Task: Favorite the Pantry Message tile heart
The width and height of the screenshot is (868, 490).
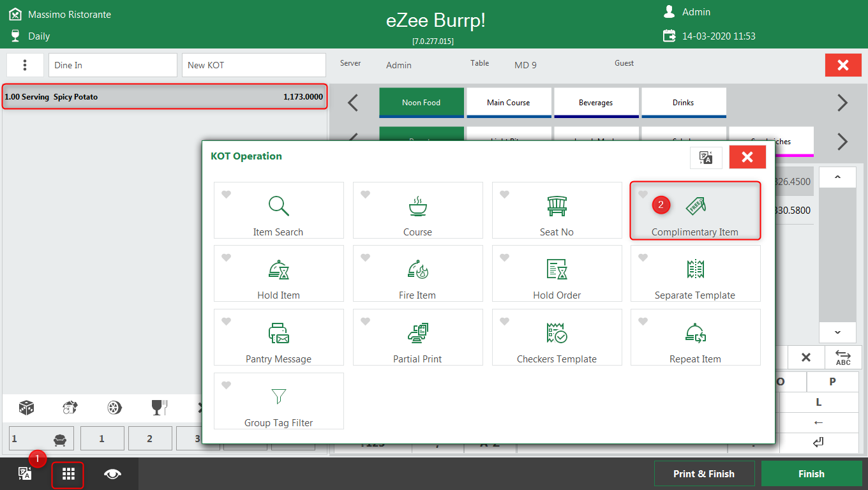Action: 226,322
